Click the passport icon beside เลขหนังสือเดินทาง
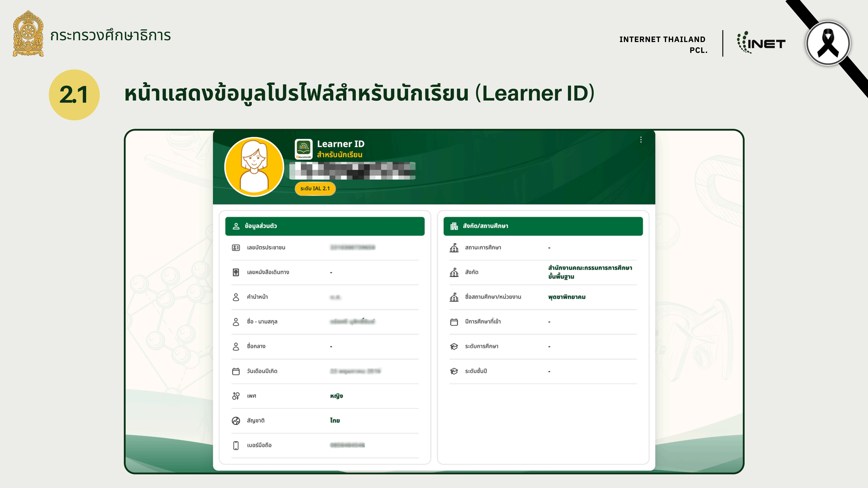868x488 pixels. point(236,272)
